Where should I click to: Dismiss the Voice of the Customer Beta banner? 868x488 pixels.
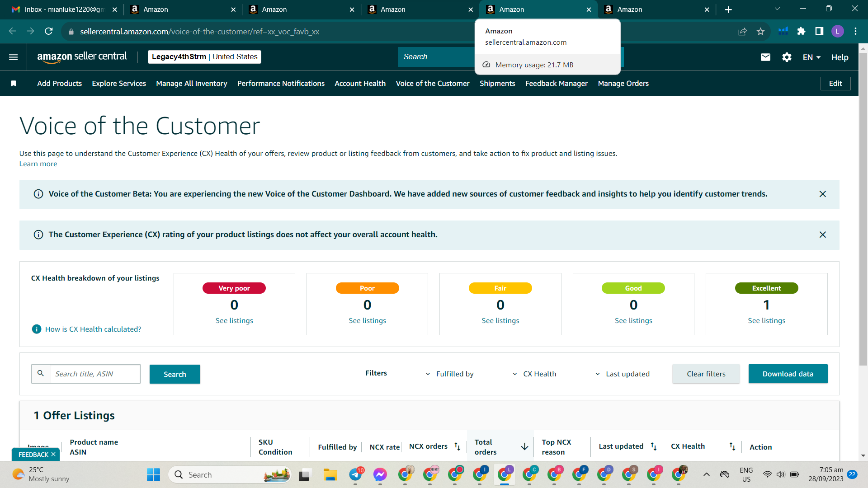[x=823, y=194]
